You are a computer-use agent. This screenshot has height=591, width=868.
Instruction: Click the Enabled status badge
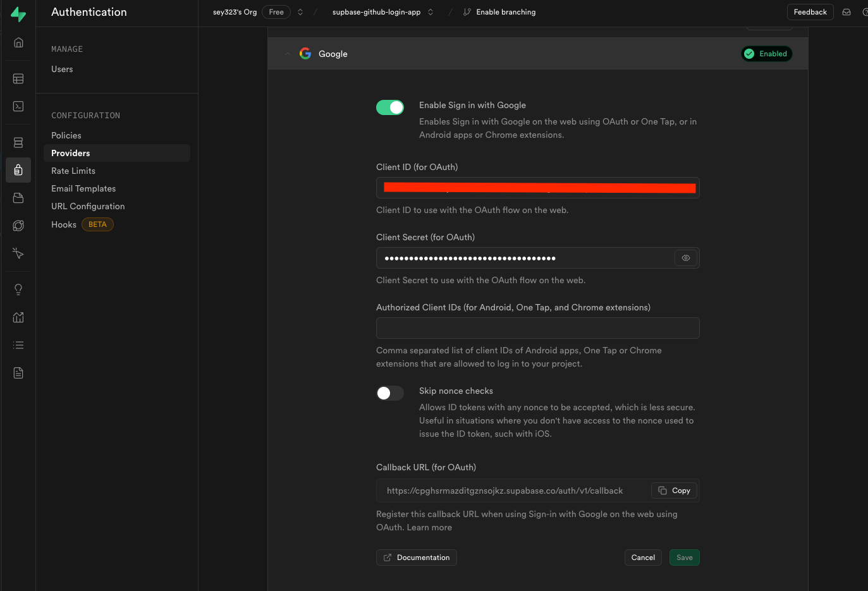(766, 54)
